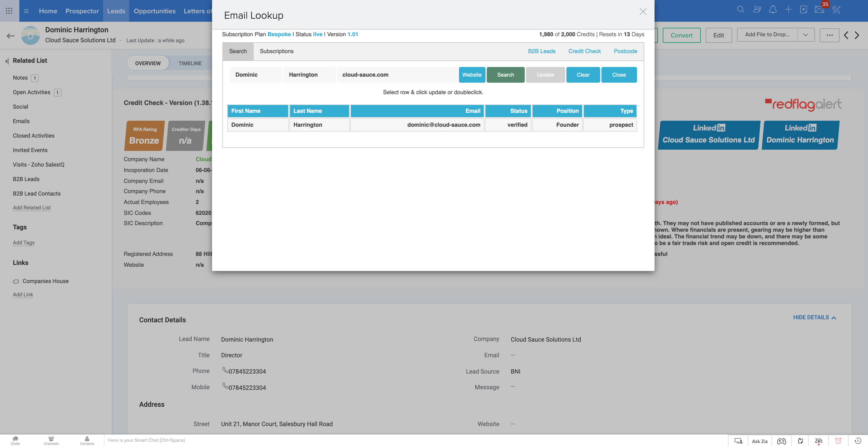This screenshot has width=868, height=446.
Task: Close the Email Lookup dialog X
Action: tap(643, 11)
